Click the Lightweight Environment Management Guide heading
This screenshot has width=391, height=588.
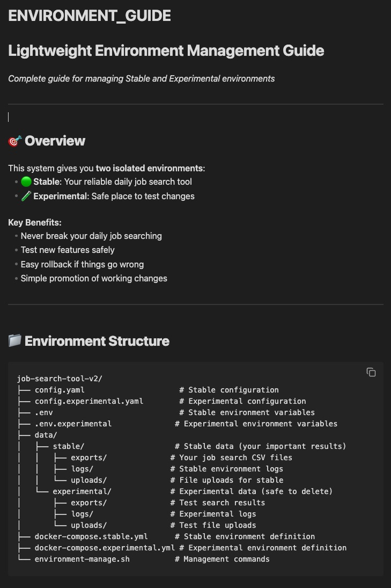click(166, 51)
